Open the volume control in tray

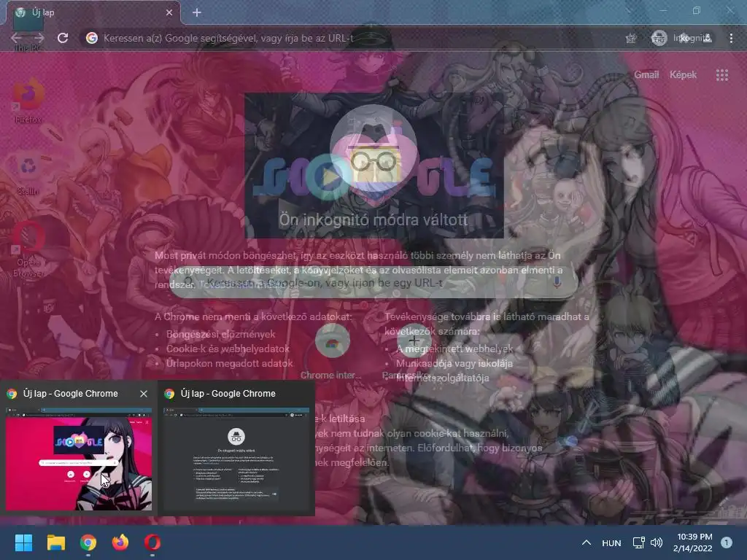657,542
